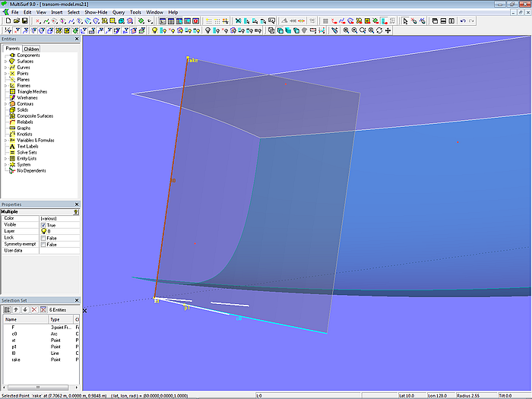The height and width of the screenshot is (399, 532).
Task: Expand the Surfaces tree node
Action: [6, 62]
